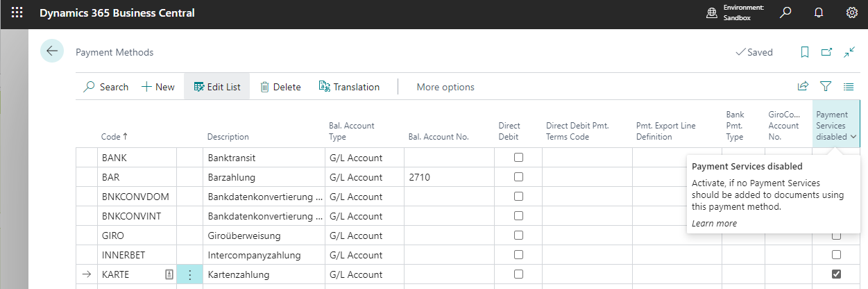Click the share icon in toolbar
Screen dimensions: 868x289
coord(803,87)
